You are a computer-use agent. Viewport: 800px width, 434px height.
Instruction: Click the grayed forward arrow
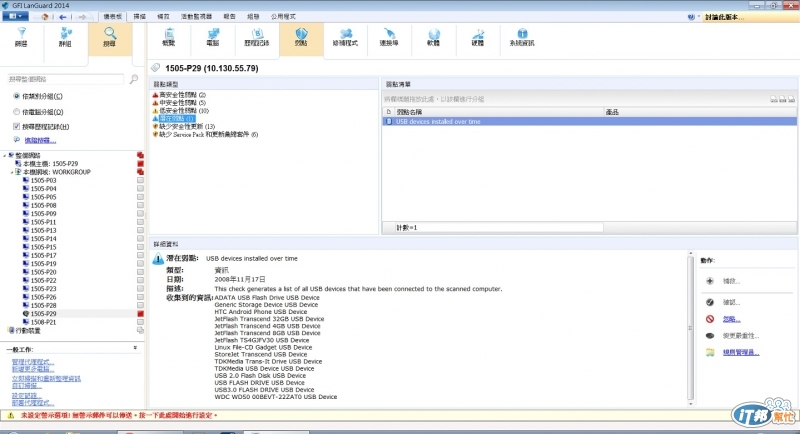pos(82,17)
